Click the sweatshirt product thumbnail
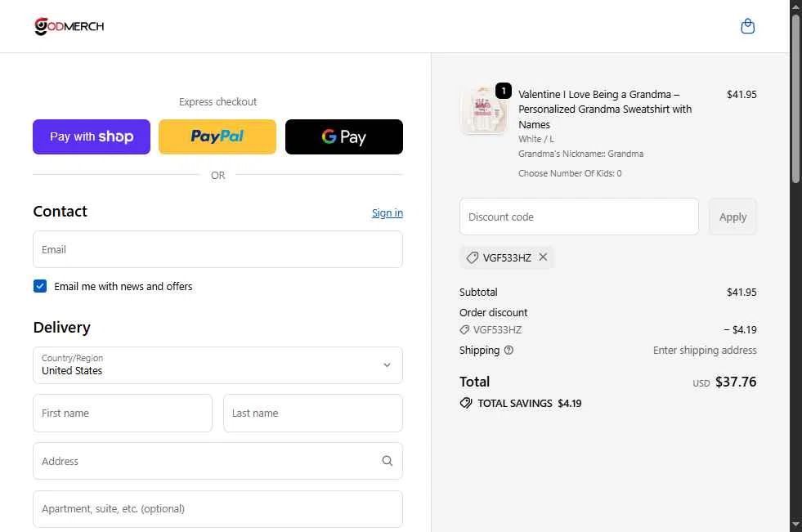This screenshot has width=802, height=532. 483,111
